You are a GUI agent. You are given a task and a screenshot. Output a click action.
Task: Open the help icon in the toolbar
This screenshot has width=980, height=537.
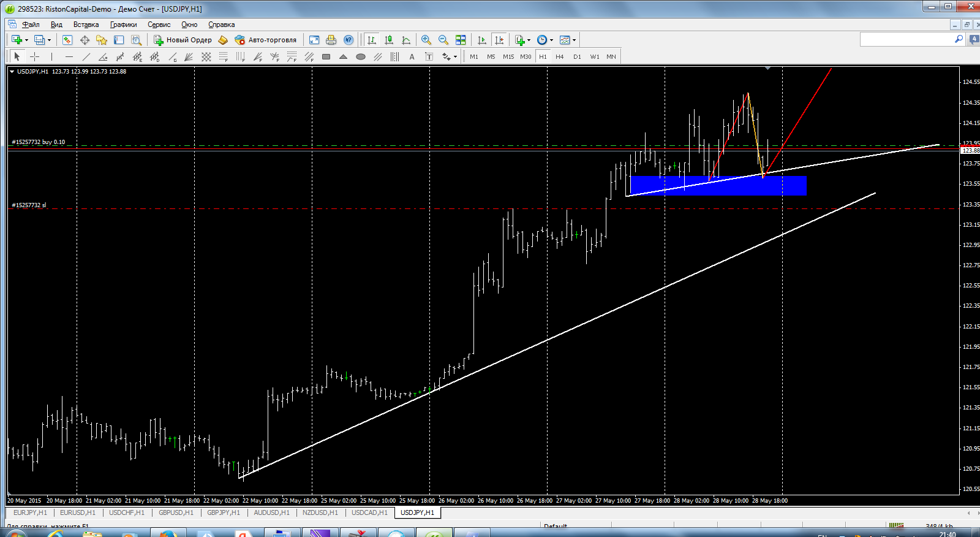tap(349, 40)
